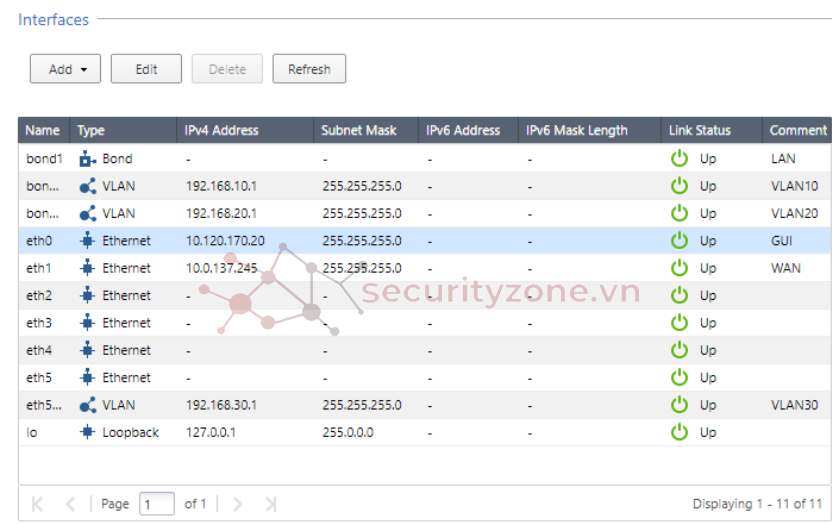Sort by the Name column header
837x524 pixels.
43,130
